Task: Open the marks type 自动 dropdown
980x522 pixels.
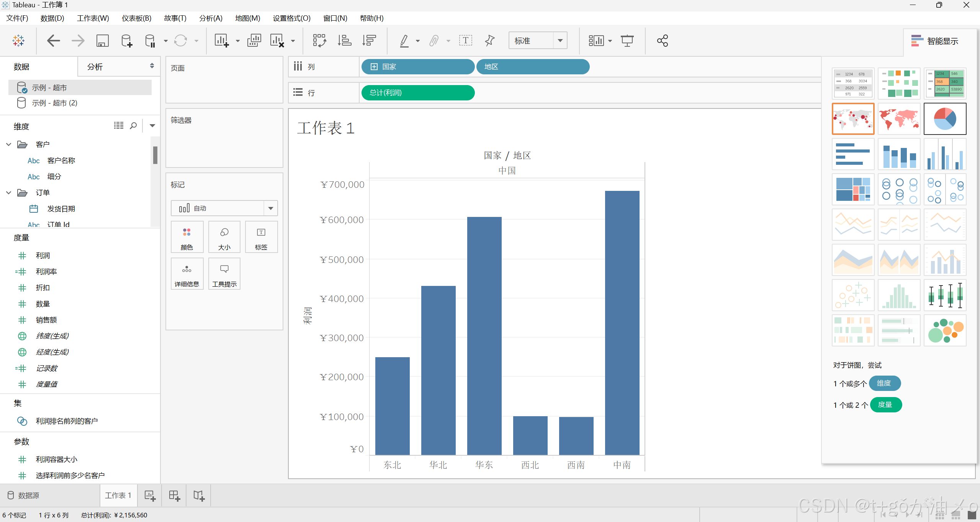Action: 270,208
